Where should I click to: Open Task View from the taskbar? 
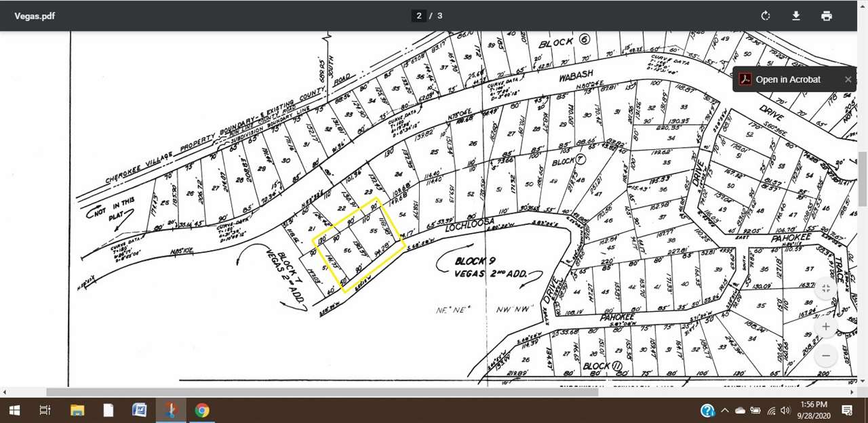pyautogui.click(x=45, y=410)
